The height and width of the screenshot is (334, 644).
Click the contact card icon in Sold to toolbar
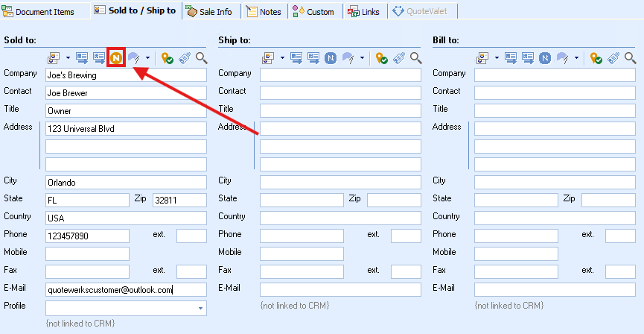pyautogui.click(x=54, y=57)
